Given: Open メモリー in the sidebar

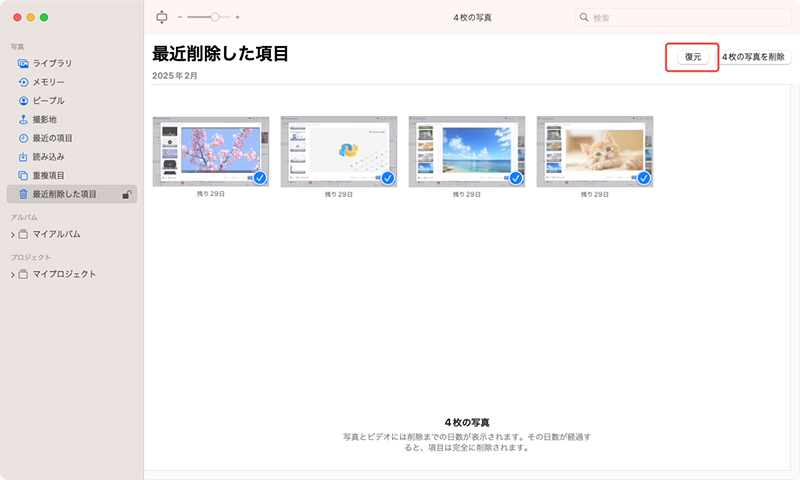Looking at the screenshot, I should pos(72,82).
